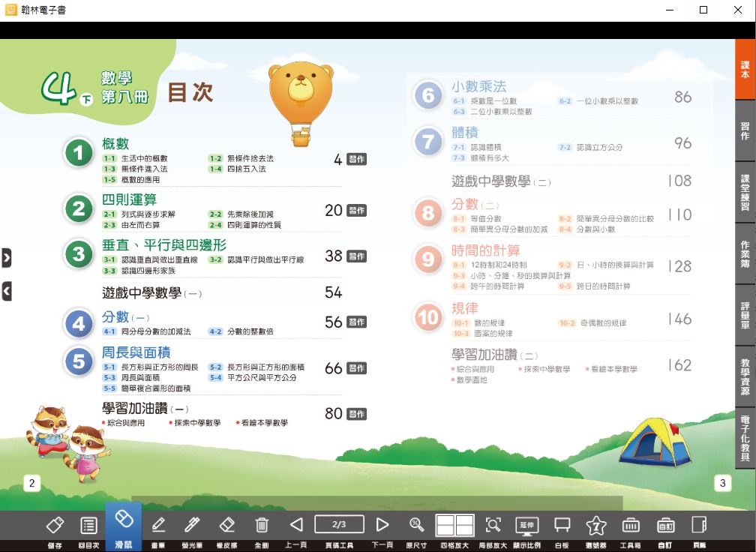Viewport: 756px width, 552px height.
Task: Click section 1-4 四捨五入法
Action: point(237,169)
